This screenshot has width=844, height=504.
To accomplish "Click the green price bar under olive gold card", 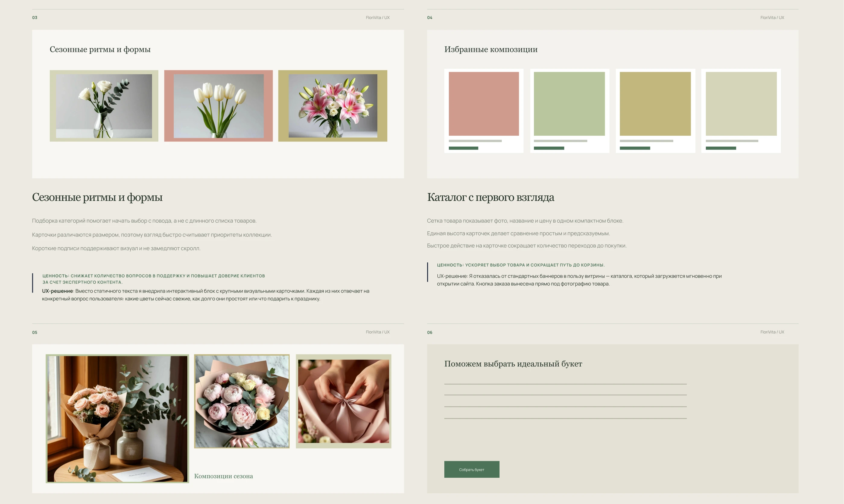I will 635,148.
